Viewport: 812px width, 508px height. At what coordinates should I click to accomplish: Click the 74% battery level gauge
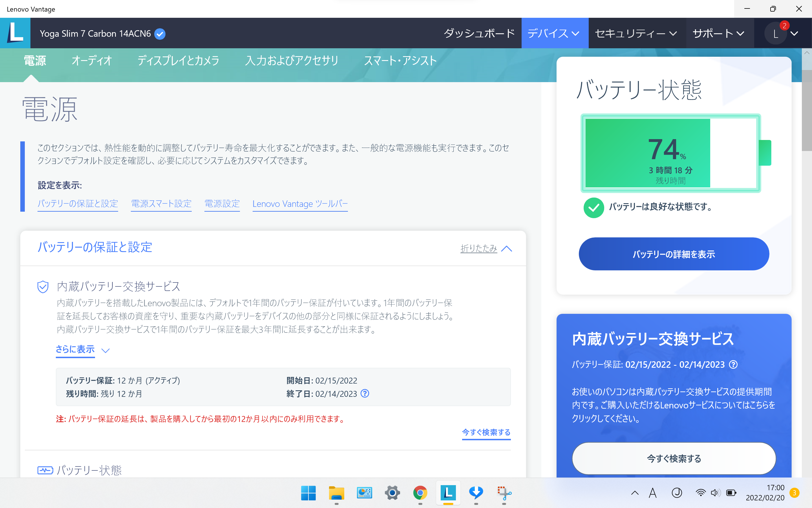click(671, 153)
